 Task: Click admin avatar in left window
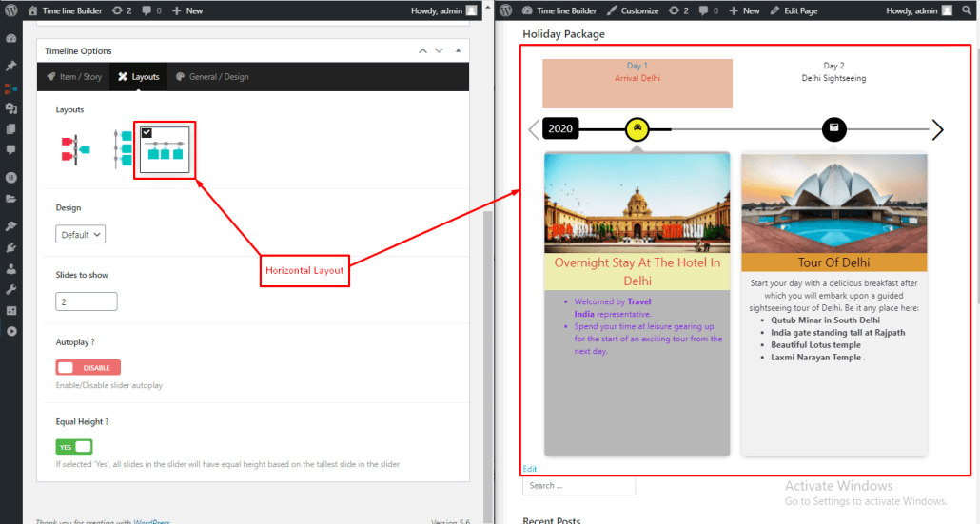point(472,10)
